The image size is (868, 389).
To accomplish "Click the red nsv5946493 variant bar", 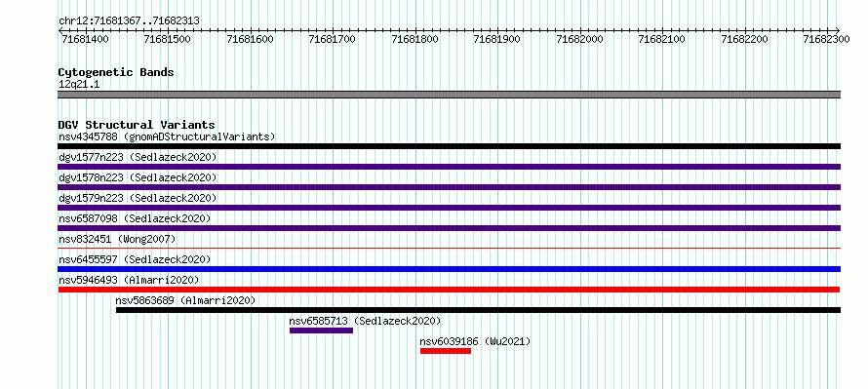I will 449,290.
